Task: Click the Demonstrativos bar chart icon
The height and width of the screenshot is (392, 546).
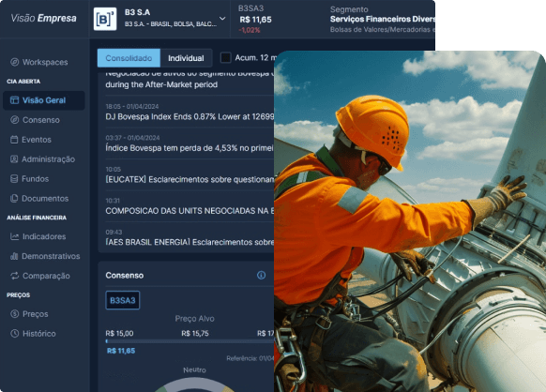Action: [x=14, y=256]
